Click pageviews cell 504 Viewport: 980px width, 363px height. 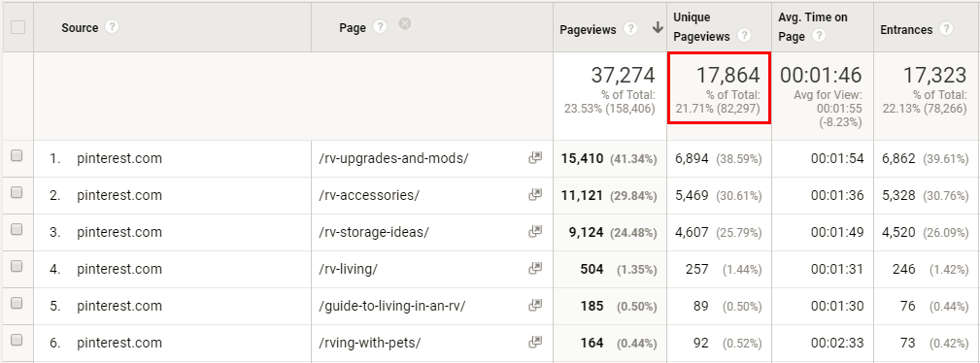click(591, 269)
